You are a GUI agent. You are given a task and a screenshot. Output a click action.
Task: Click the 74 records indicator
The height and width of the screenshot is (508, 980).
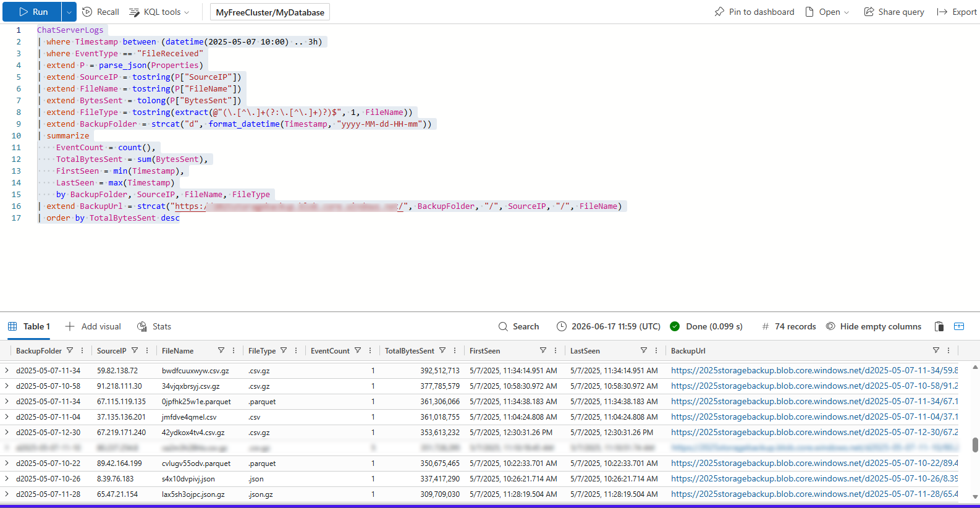click(789, 326)
